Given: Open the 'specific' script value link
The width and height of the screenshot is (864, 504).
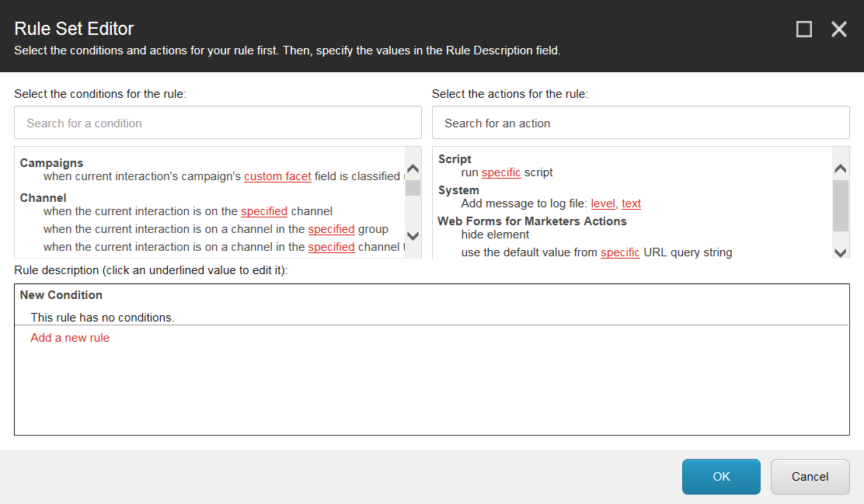Looking at the screenshot, I should [x=501, y=172].
